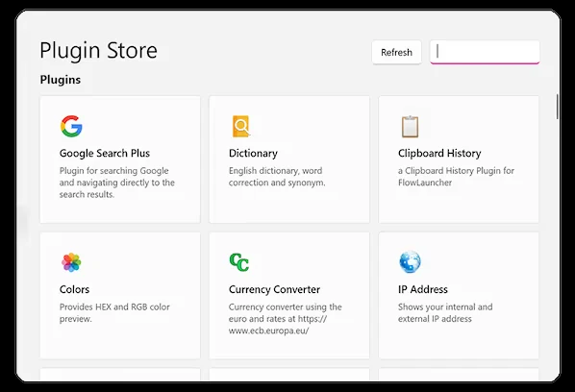Select the Clipboard History title
This screenshot has width=575, height=392.
[439, 153]
